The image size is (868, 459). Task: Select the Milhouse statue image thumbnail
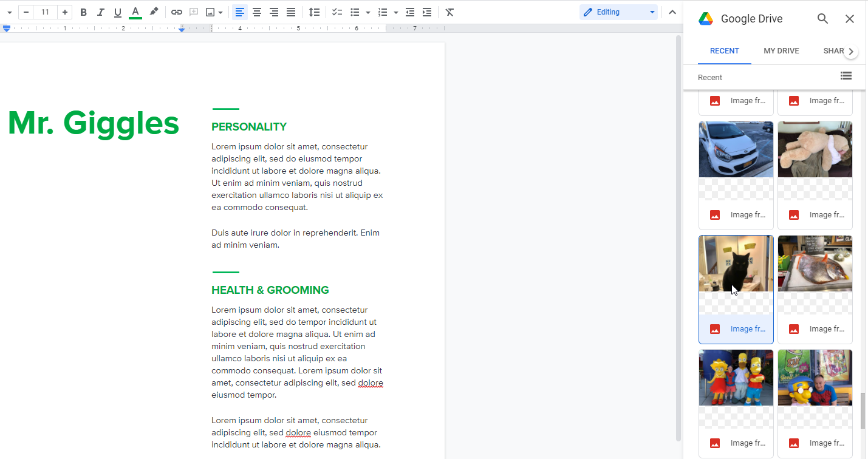tap(815, 378)
